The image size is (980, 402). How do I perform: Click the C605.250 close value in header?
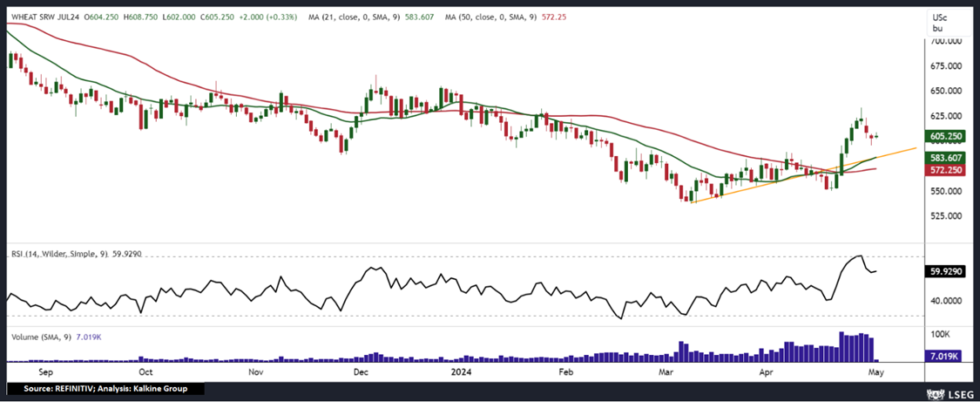click(216, 17)
